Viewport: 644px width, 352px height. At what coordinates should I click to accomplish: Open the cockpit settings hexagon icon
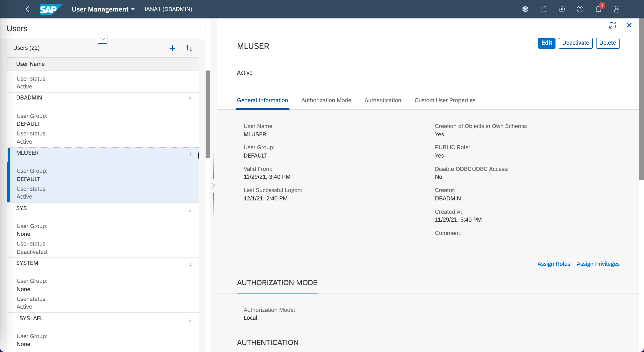pos(525,9)
